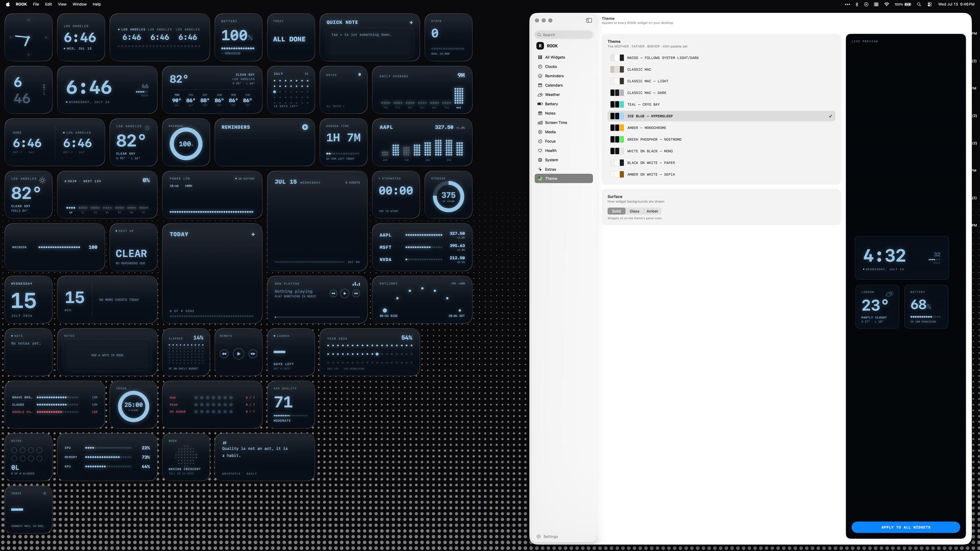Open Control Center in the menu bar

(930, 4)
